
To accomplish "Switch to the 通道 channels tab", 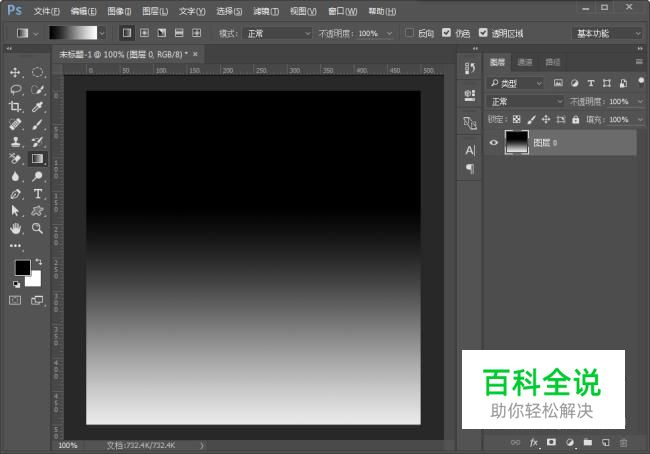I will [525, 62].
